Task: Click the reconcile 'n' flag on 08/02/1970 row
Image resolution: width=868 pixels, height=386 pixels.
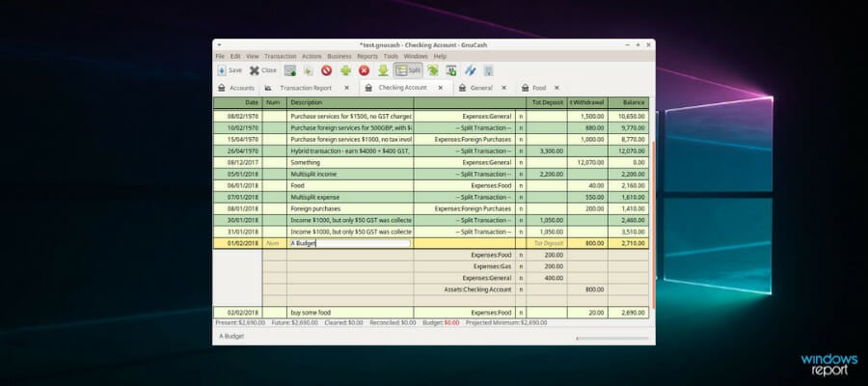Action: pos(521,117)
